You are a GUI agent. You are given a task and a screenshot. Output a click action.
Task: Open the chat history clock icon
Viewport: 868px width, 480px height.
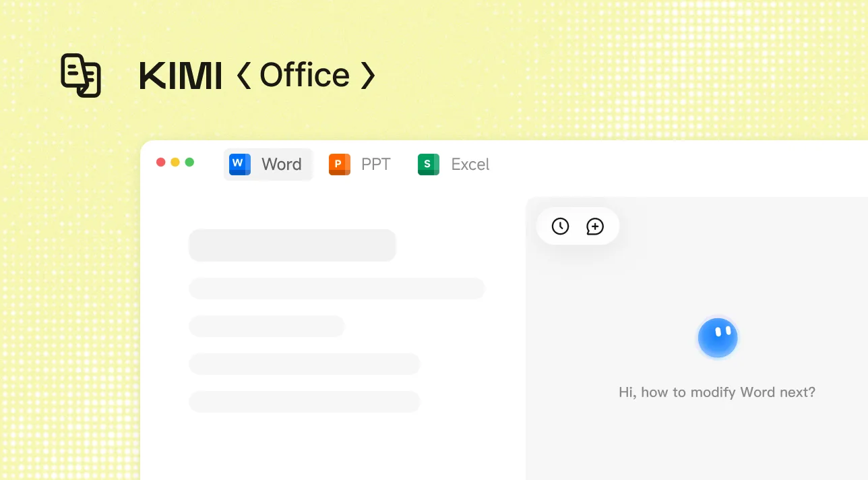coord(560,227)
